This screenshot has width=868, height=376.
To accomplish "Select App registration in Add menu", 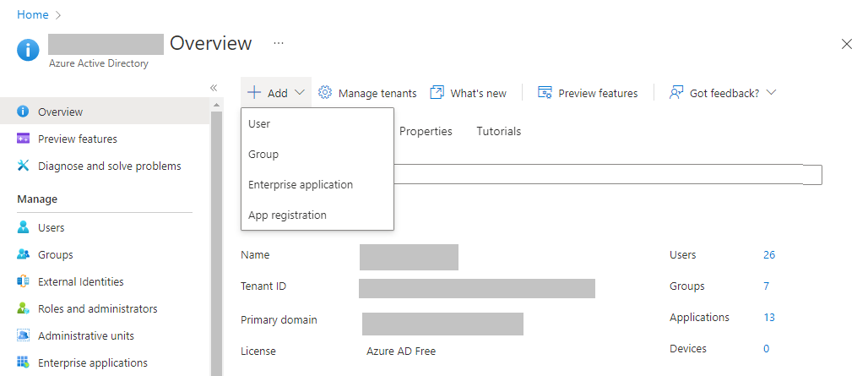I will 317,215.
